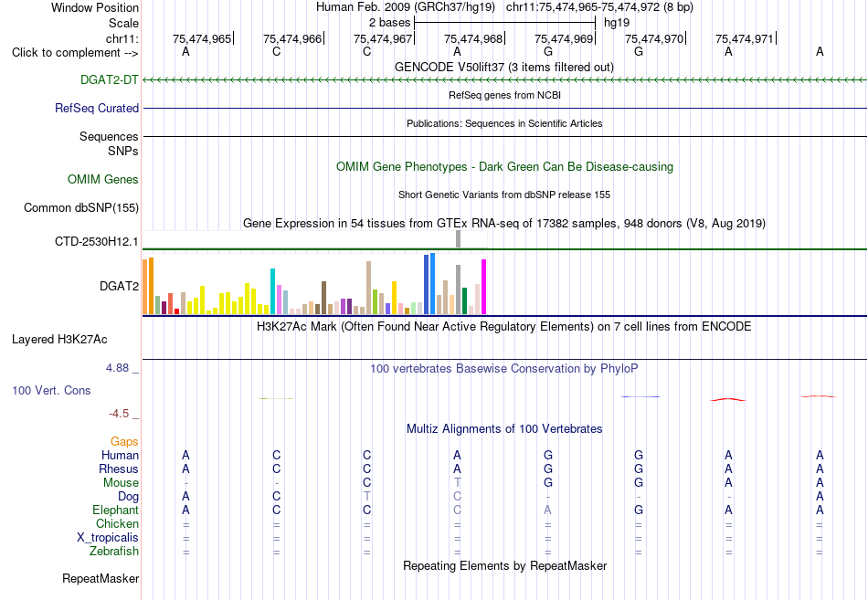Viewport: 868px width, 600px height.
Task: Click 'Click to complement -->' label
Action: click(75, 53)
